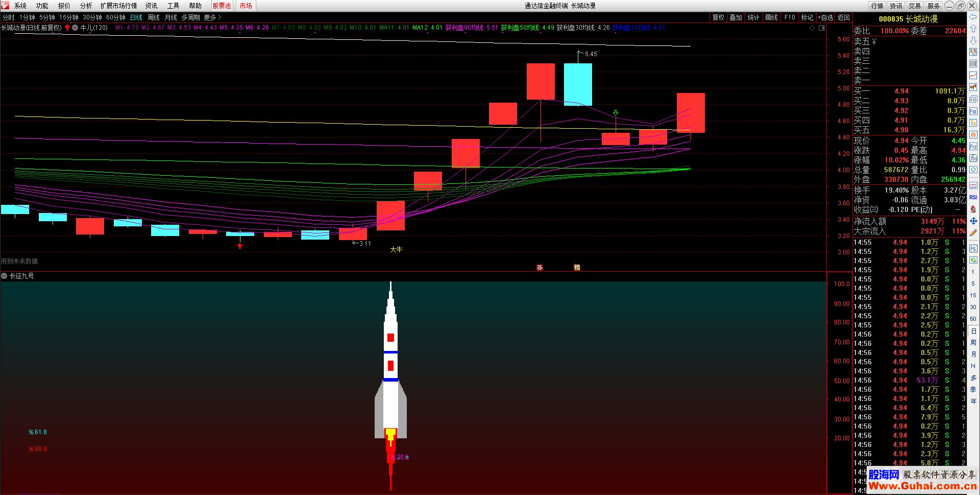
Task: Click the up arrow icon for previous stock
Action: tap(973, 29)
